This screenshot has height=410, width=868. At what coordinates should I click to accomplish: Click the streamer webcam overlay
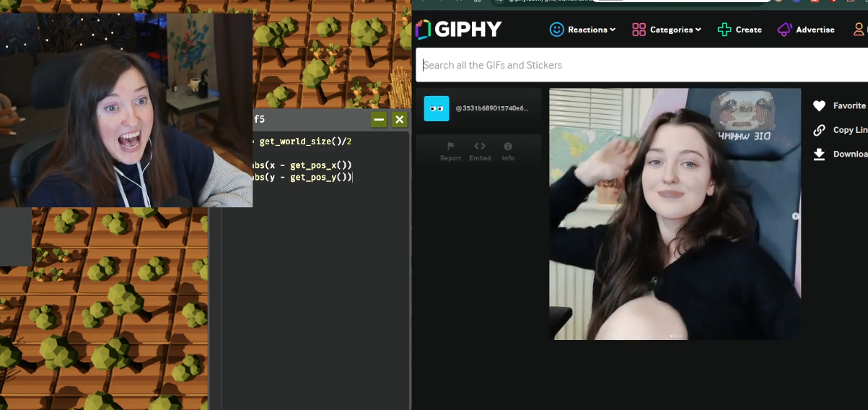(126, 110)
